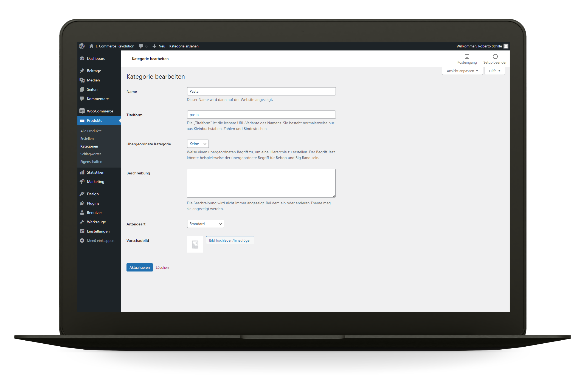
Task: Open the Statistiken menu
Action: [95, 172]
